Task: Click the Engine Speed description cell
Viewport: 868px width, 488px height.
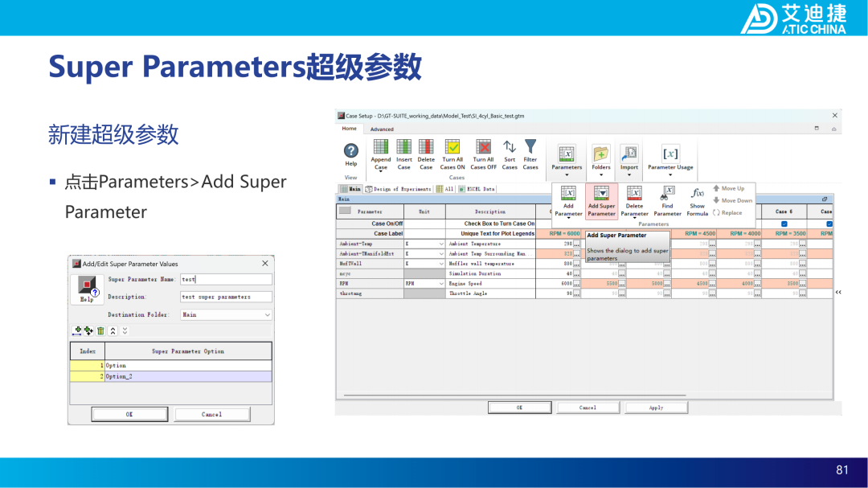Action: pyautogui.click(x=490, y=284)
